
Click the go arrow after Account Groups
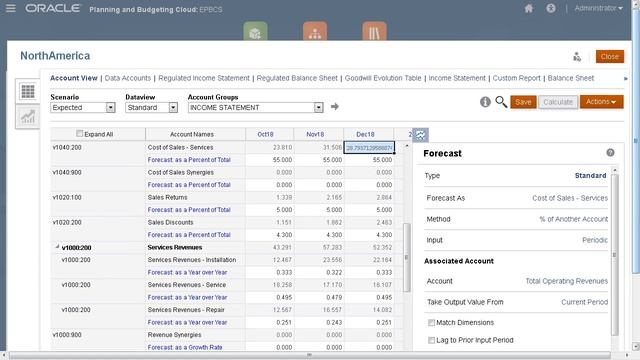pos(335,107)
